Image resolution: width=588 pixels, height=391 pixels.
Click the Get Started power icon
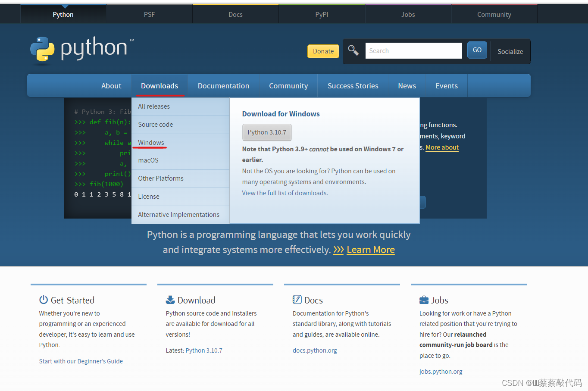[44, 300]
